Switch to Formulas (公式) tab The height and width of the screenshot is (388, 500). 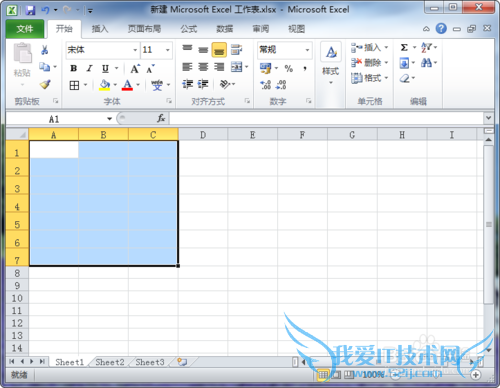point(189,29)
